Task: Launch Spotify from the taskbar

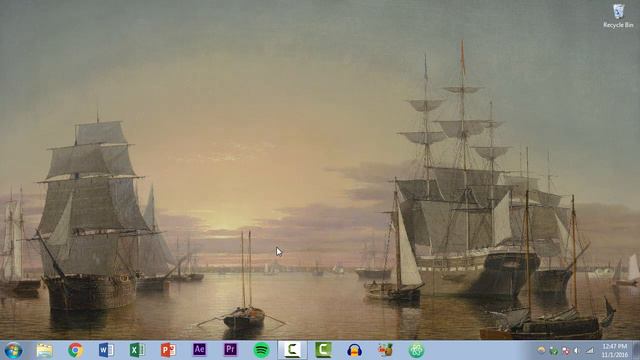Action: [261, 350]
